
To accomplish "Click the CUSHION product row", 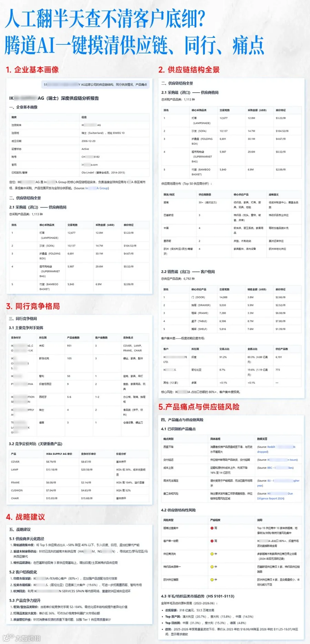I will point(79,491).
